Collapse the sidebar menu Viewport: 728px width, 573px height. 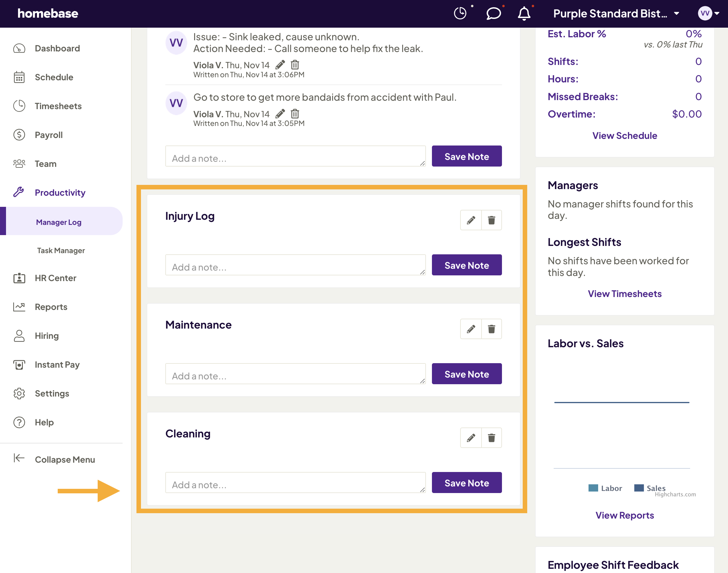coord(54,459)
